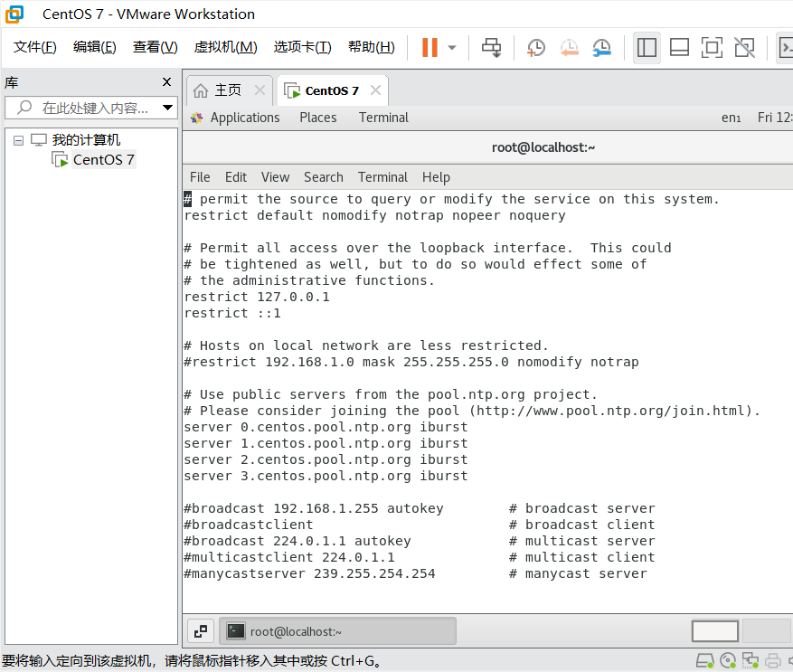Image resolution: width=793 pixels, height=672 pixels.
Task: Click the VMware Workstation app icon
Action: [x=14, y=14]
